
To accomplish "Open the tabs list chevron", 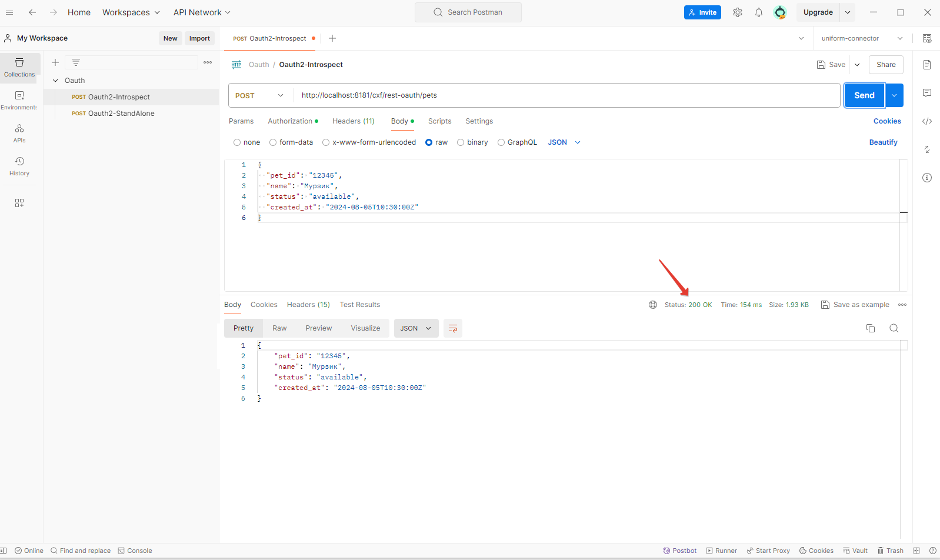I will 801,38.
